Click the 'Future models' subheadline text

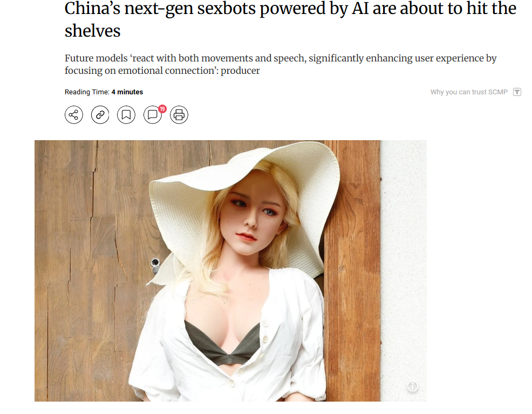click(281, 64)
